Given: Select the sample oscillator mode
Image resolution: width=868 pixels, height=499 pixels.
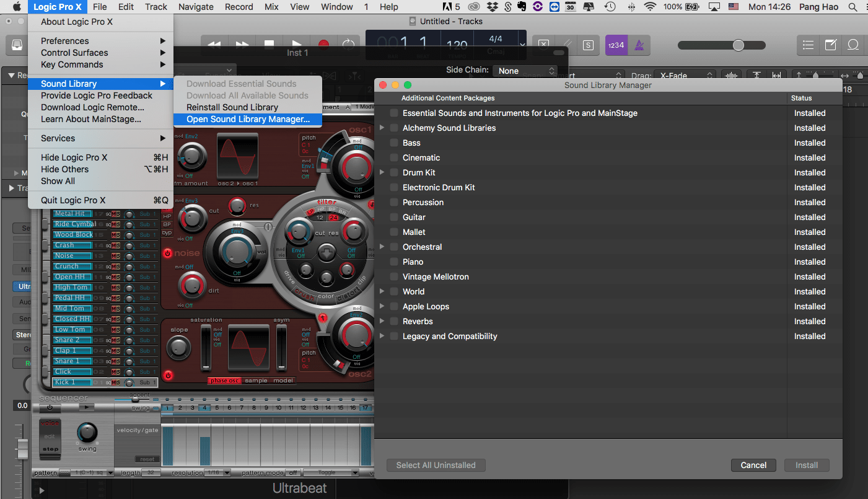Looking at the screenshot, I should pos(257,381).
